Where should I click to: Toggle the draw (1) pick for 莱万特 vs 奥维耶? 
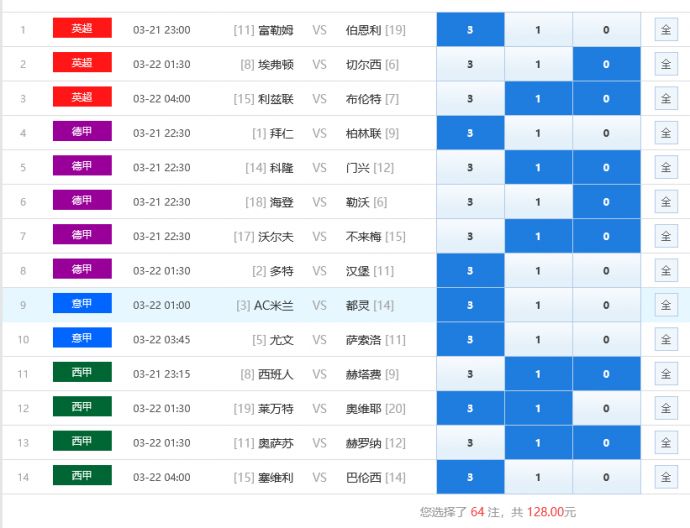(538, 408)
